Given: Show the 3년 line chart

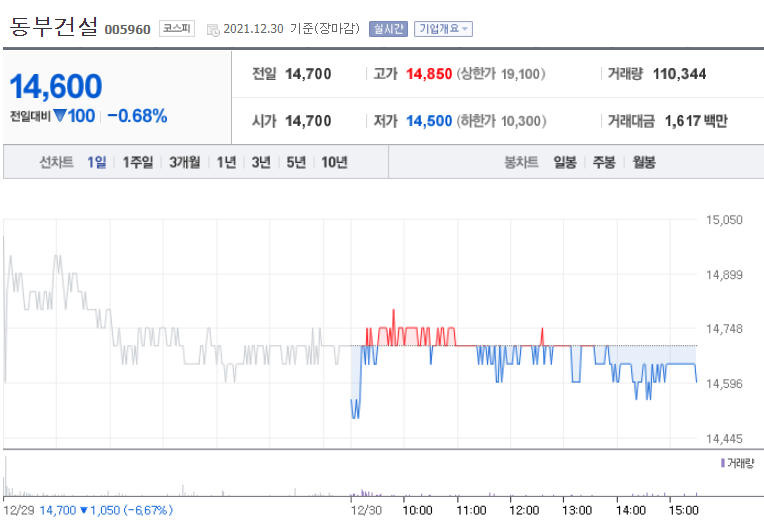Looking at the screenshot, I should pyautogui.click(x=261, y=162).
